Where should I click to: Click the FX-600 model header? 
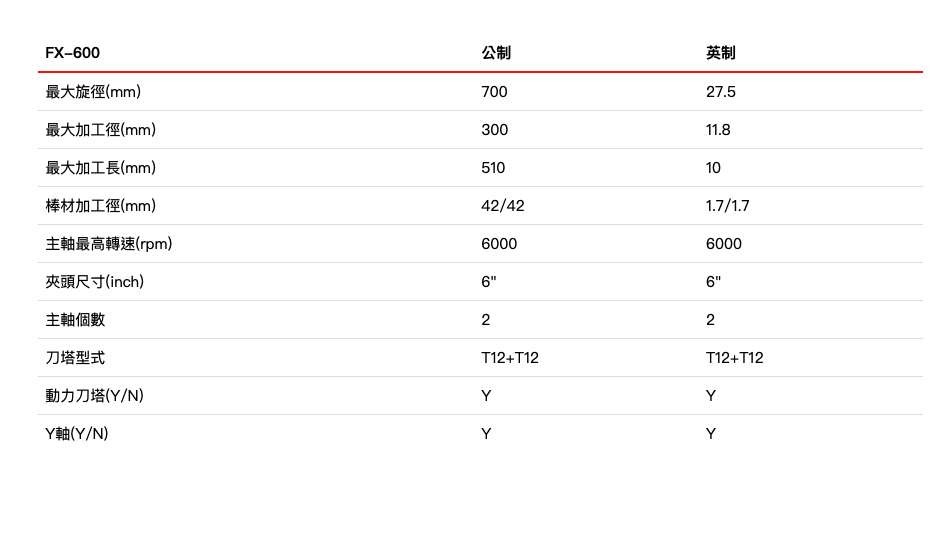73,53
